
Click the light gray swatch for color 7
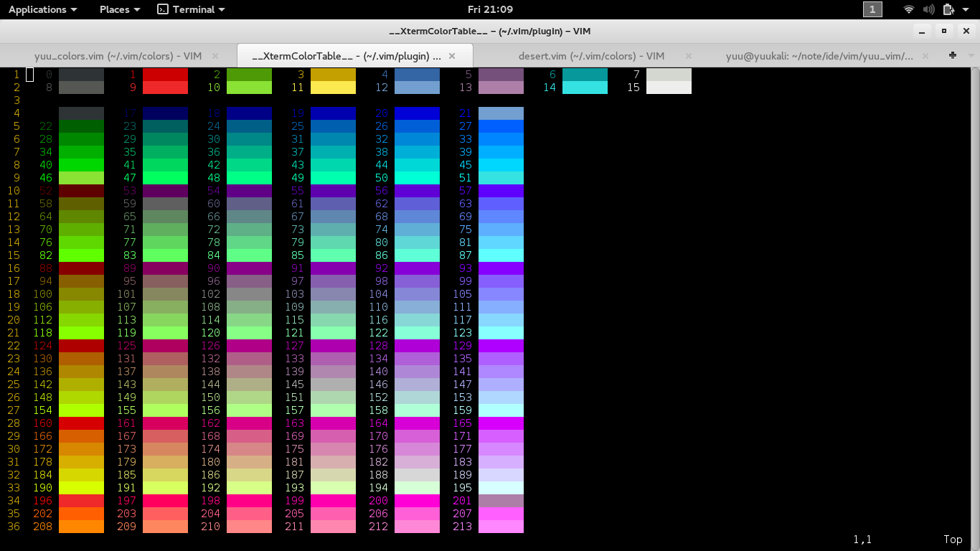[669, 75]
